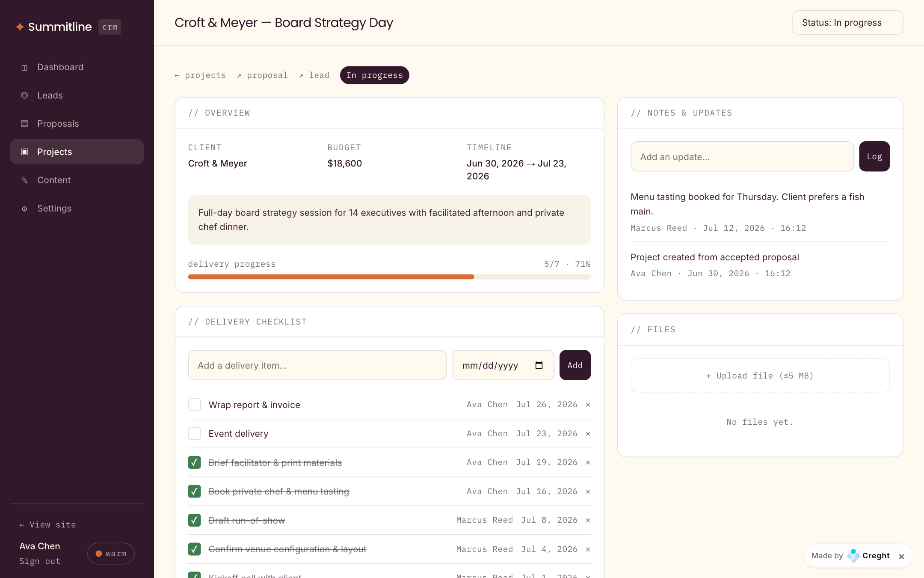The width and height of the screenshot is (924, 578).
Task: Delete Brief facilitator & print materials item
Action: (588, 462)
